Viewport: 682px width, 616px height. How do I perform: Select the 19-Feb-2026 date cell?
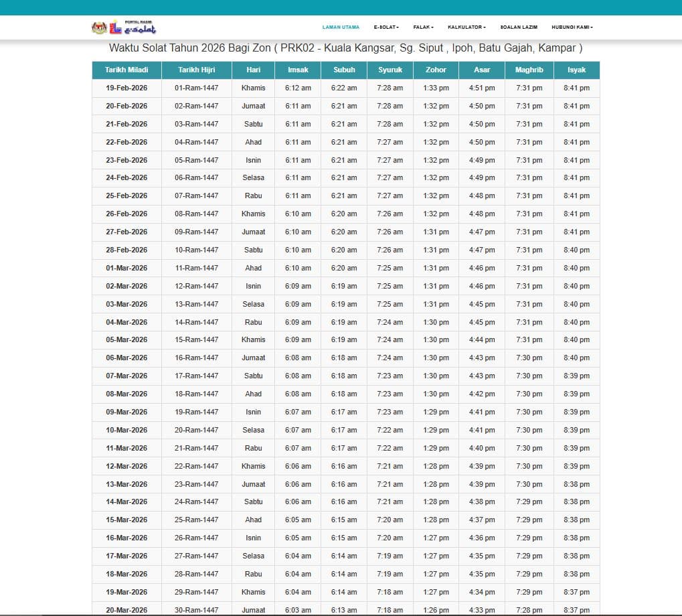[126, 88]
